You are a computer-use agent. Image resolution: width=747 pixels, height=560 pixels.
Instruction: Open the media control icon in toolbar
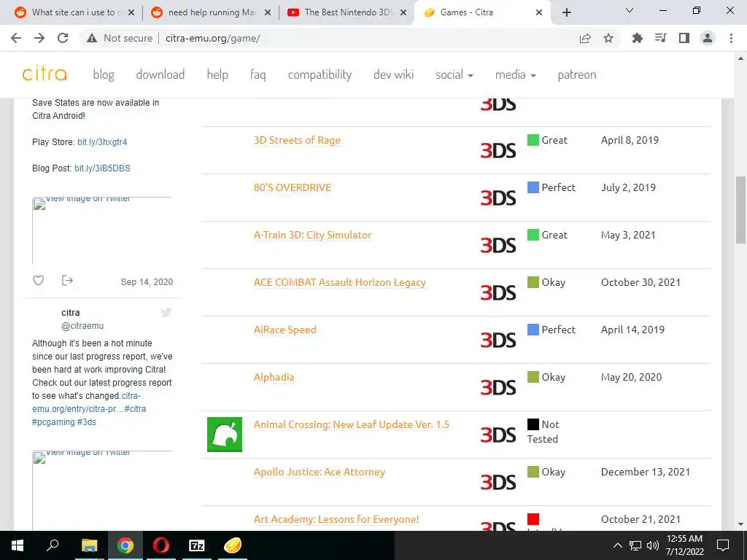click(660, 38)
